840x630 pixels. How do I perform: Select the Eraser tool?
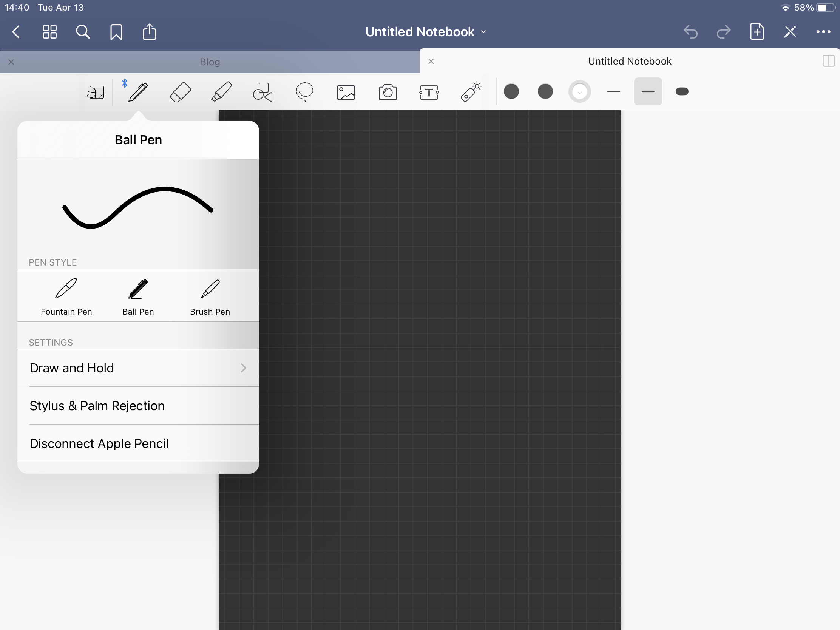tap(180, 92)
